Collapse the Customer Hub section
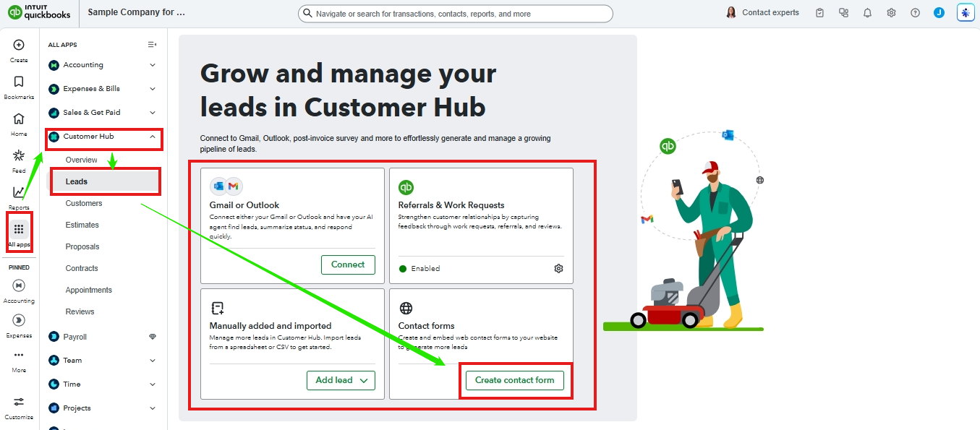The image size is (980, 430). tap(102, 137)
